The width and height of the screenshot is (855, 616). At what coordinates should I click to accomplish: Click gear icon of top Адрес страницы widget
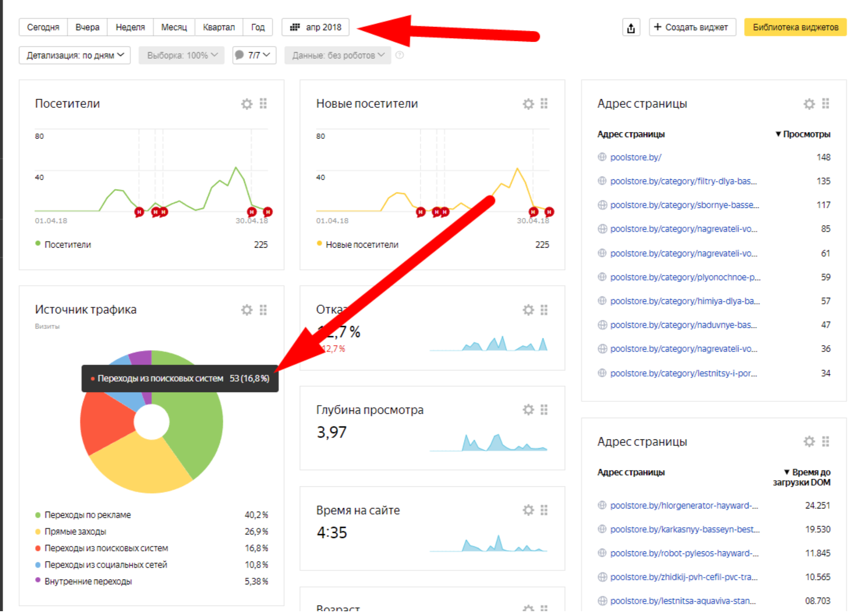tap(808, 104)
